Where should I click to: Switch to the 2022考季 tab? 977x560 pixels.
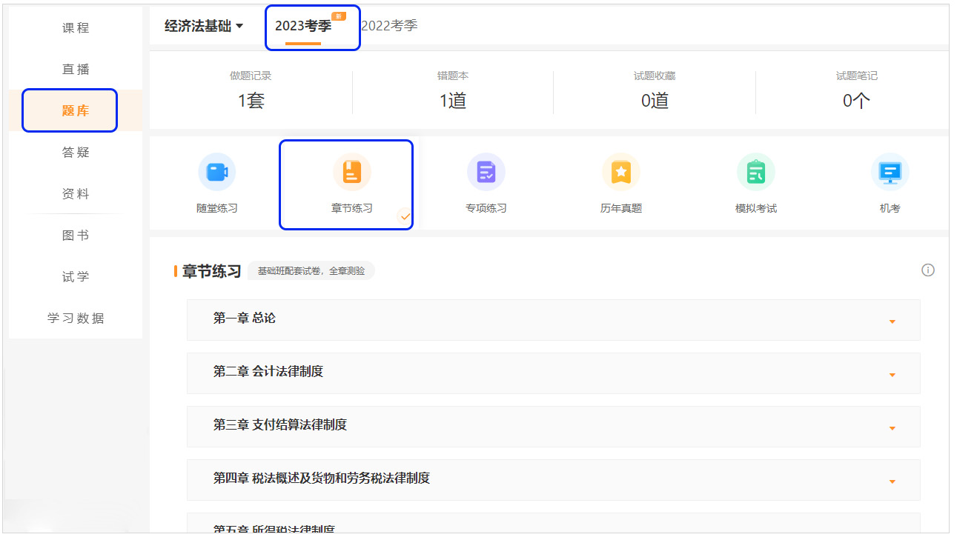tap(389, 26)
